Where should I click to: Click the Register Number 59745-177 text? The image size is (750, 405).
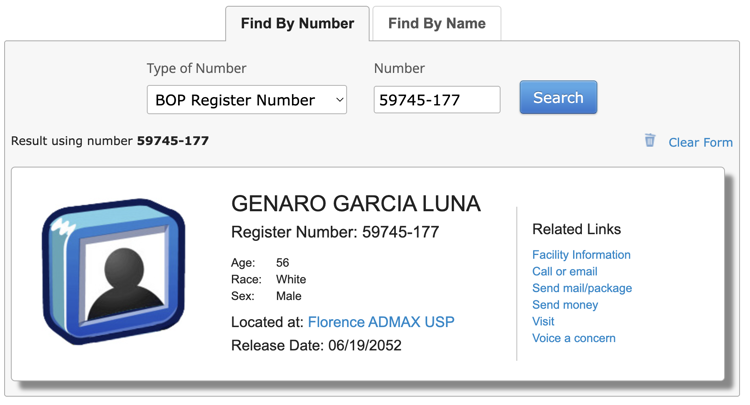[335, 232]
